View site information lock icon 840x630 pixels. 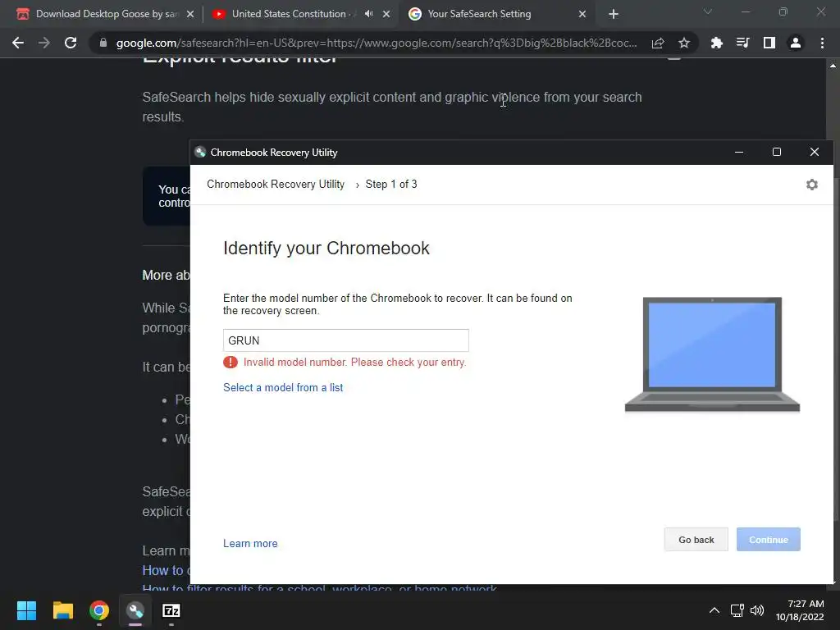pyautogui.click(x=103, y=43)
